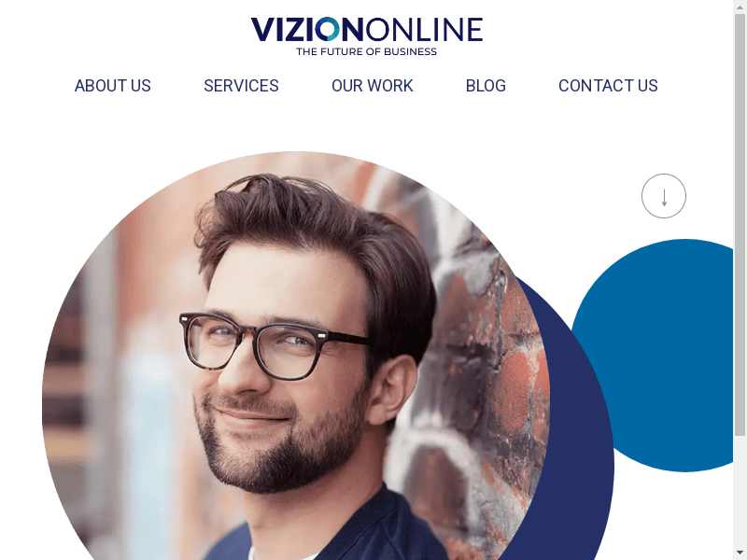Screen dimensions: 747x560
Task: Open the About Us menu item
Action: (112, 86)
